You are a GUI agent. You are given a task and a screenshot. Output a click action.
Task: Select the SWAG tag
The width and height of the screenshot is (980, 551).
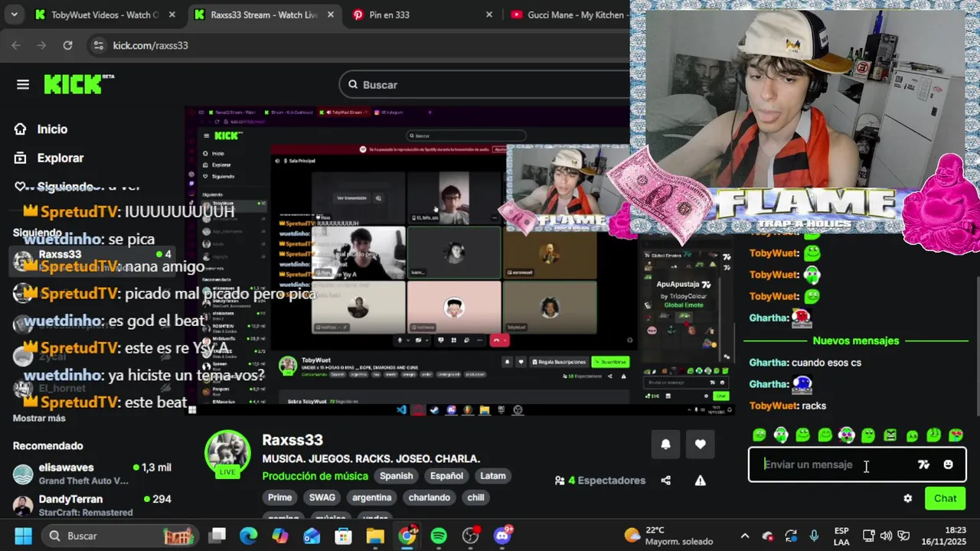pos(322,497)
